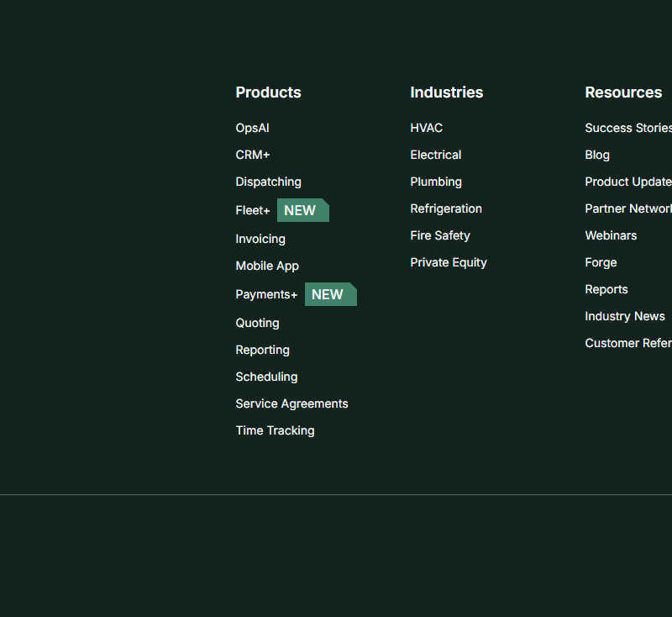Go to the CRM+ product page

pyautogui.click(x=253, y=155)
